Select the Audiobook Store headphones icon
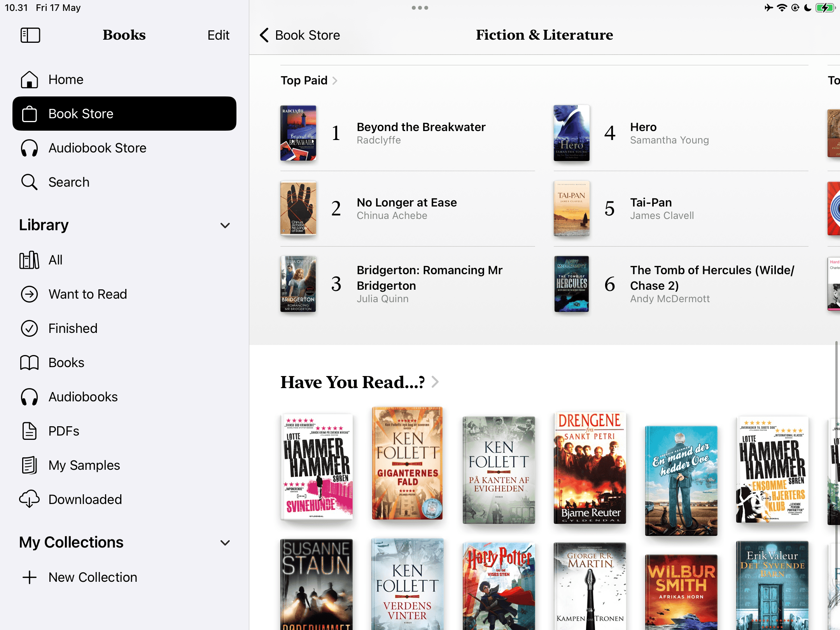 coord(29,148)
